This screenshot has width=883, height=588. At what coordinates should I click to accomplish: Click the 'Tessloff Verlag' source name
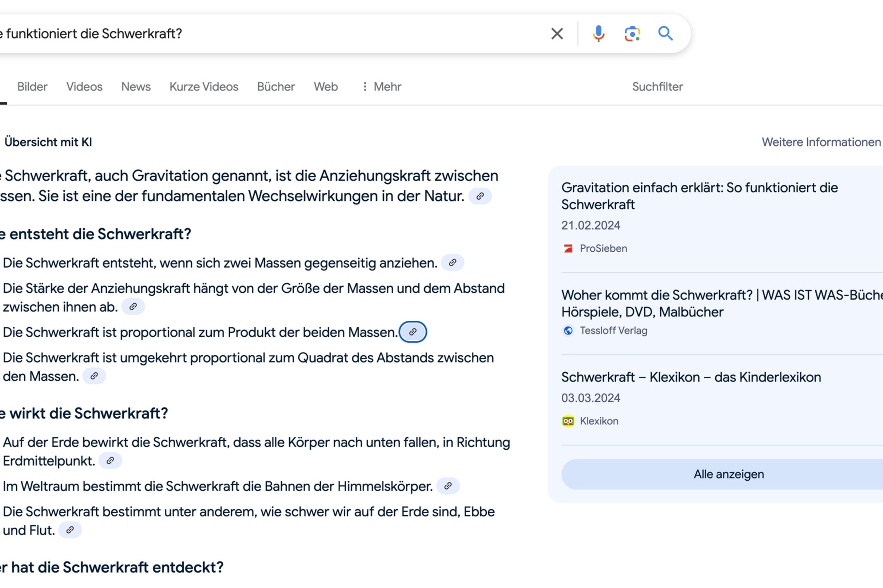point(614,331)
